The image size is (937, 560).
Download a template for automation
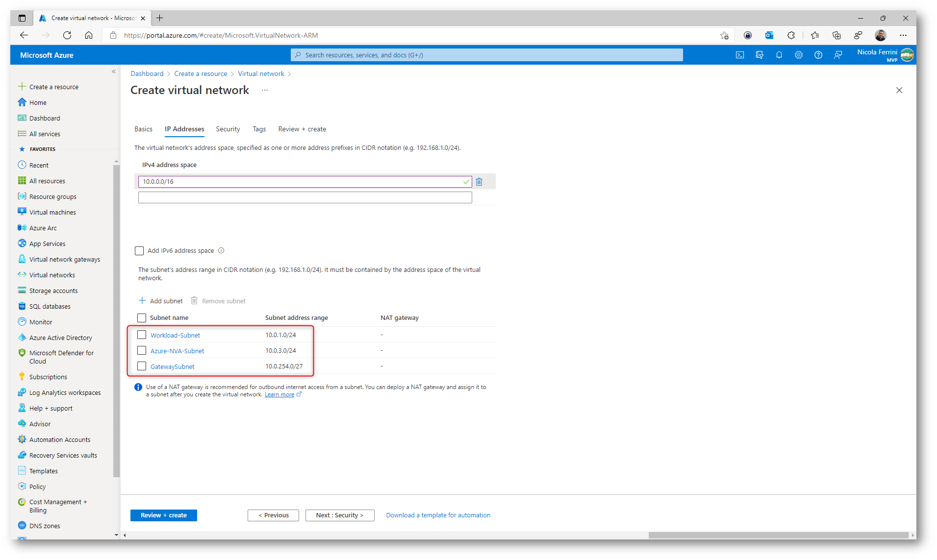click(438, 515)
